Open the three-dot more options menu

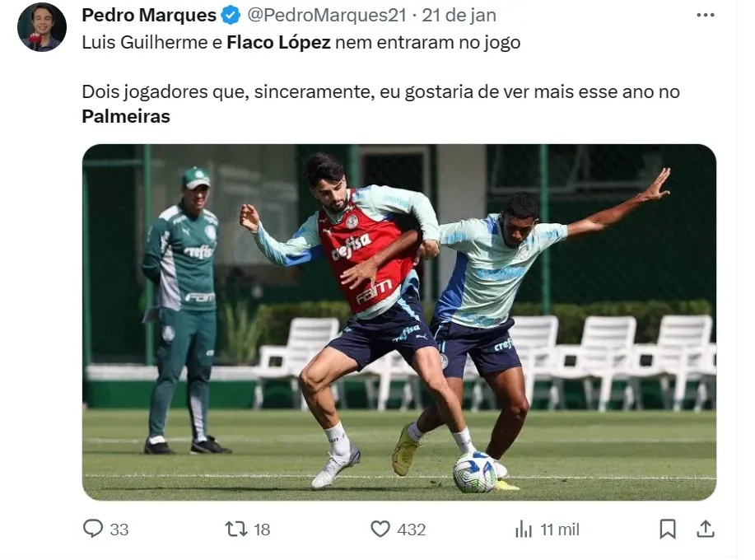tap(706, 15)
